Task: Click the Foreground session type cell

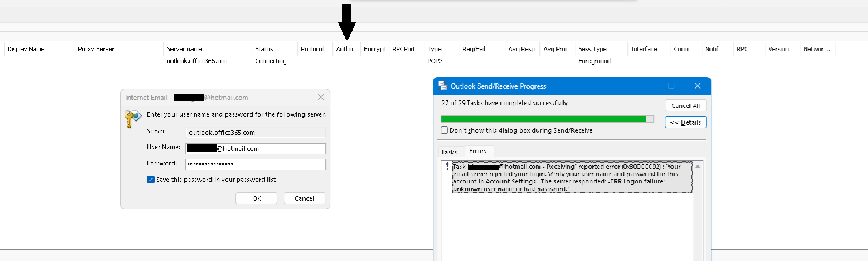Action: tap(594, 61)
